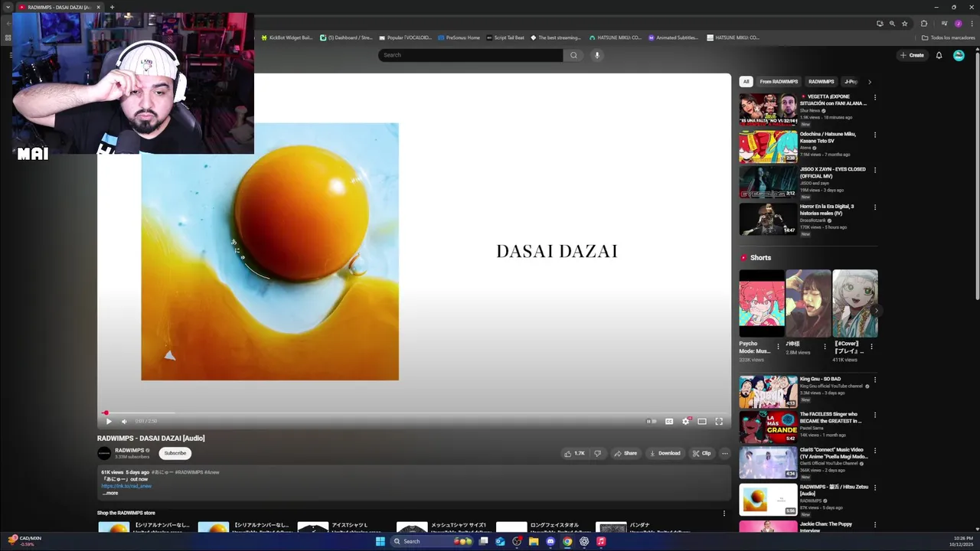Open The FACELESS Singer video

click(768, 427)
